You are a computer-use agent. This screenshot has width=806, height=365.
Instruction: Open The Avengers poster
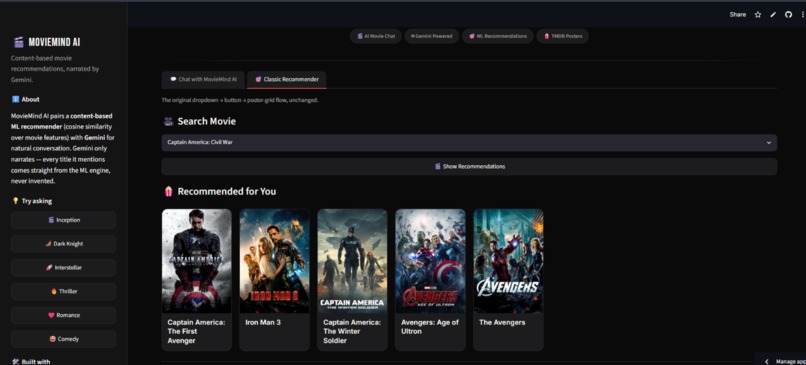[x=508, y=261]
